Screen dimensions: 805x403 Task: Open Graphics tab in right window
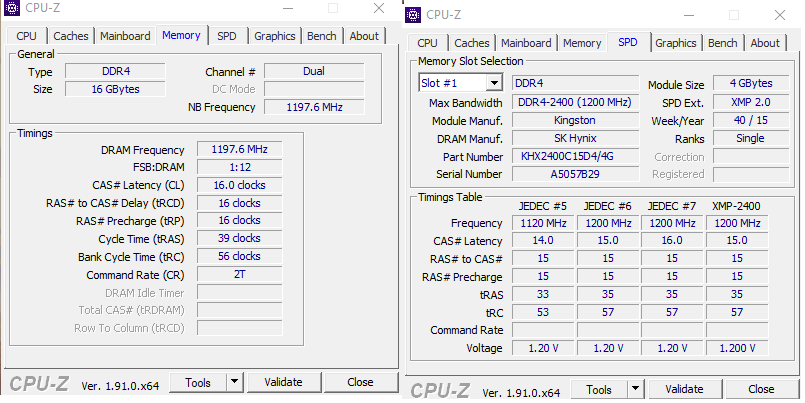tap(676, 43)
